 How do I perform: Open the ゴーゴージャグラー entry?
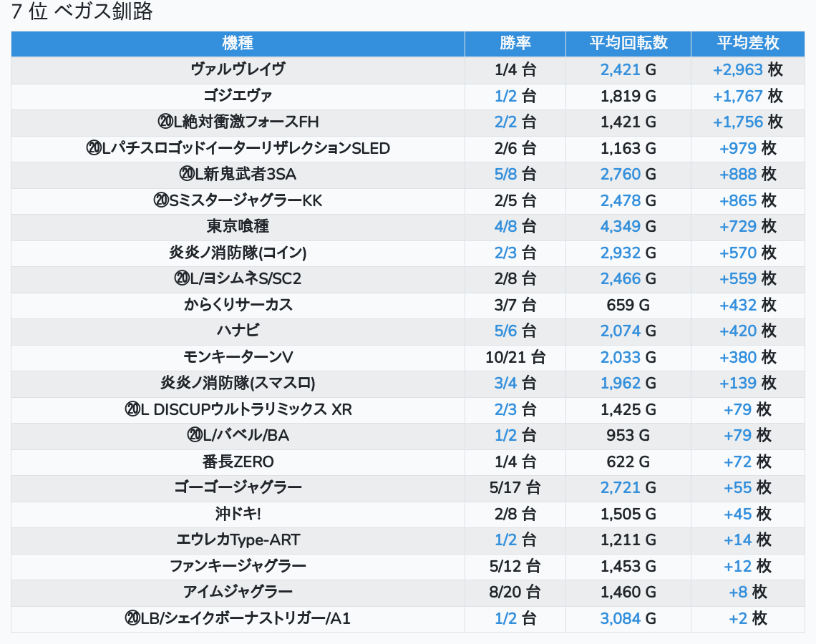tap(238, 488)
